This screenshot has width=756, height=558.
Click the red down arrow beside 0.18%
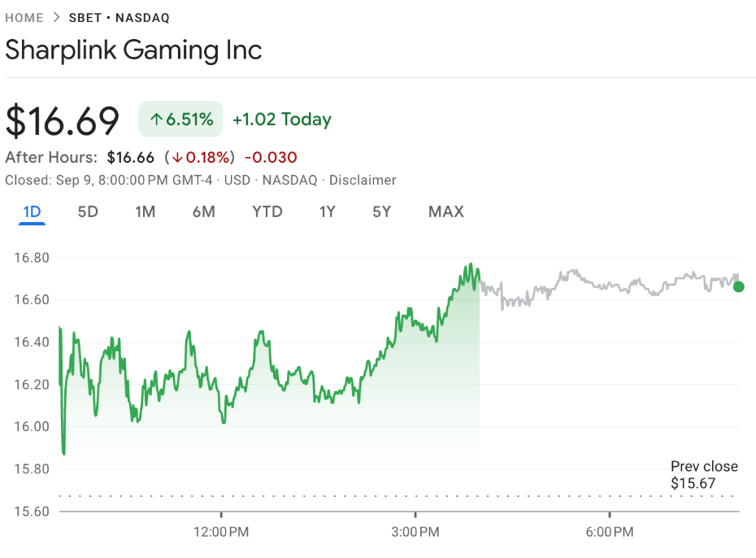177,158
